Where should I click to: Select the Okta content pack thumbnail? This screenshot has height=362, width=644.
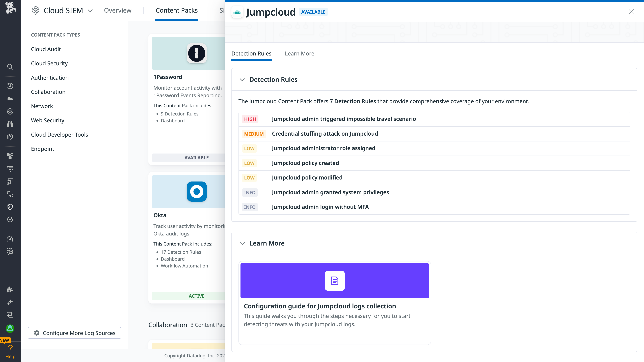pyautogui.click(x=197, y=192)
